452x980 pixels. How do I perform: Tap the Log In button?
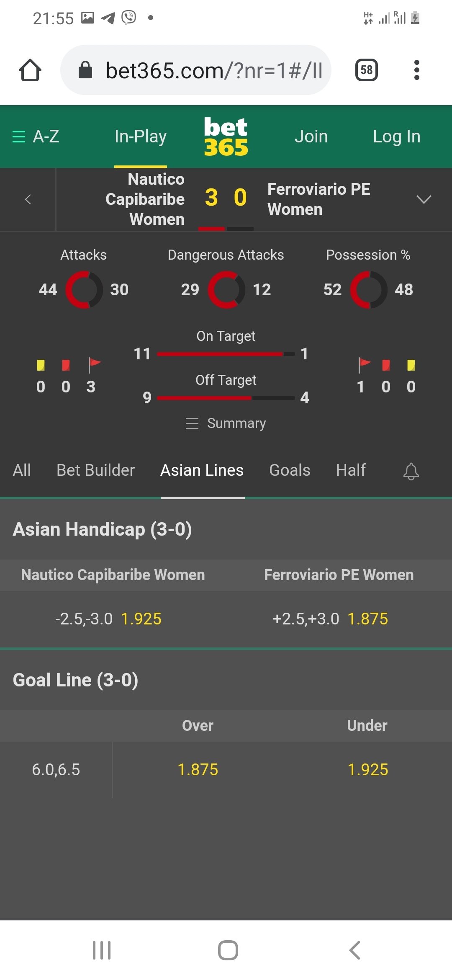396,137
